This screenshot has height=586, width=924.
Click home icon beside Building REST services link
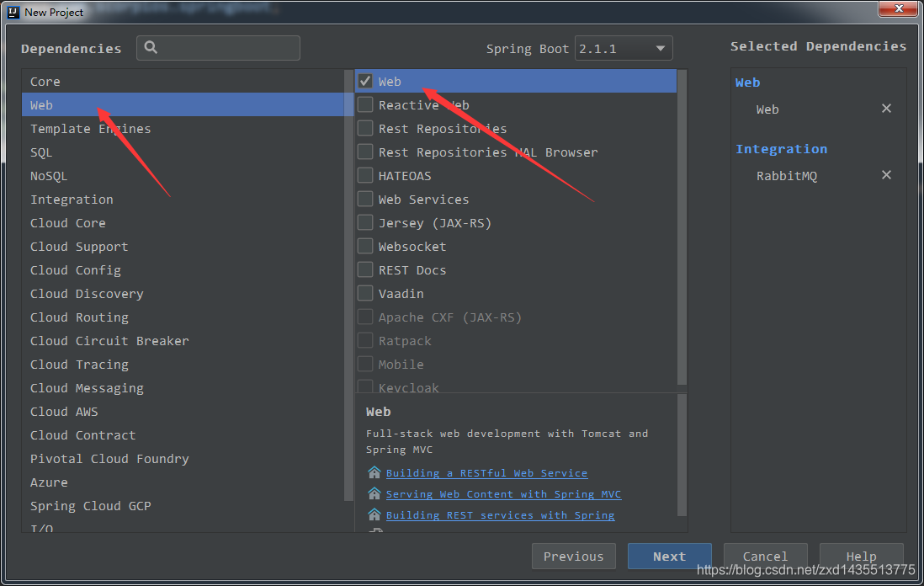point(374,514)
